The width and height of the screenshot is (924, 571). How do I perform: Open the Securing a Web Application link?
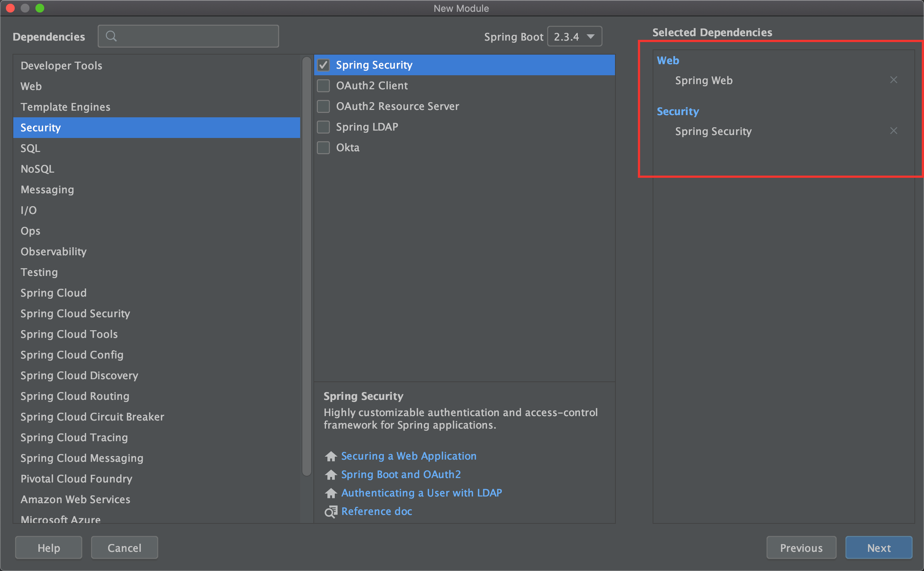coord(409,456)
